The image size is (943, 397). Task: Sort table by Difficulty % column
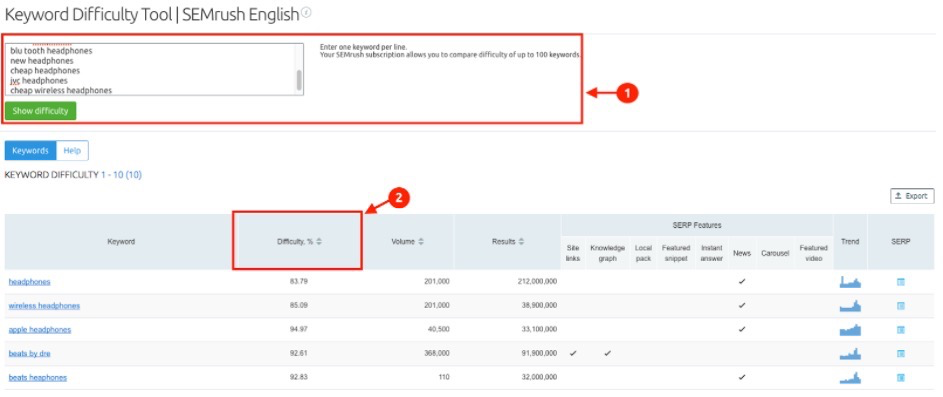pos(299,242)
